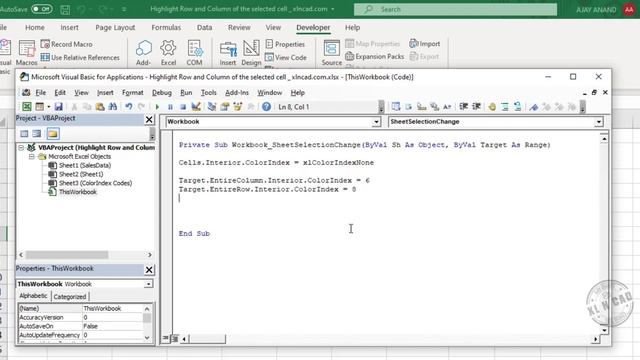
Task: Click the Outdent icon in Edit toolbar
Action: pyautogui.click(x=476, y=107)
